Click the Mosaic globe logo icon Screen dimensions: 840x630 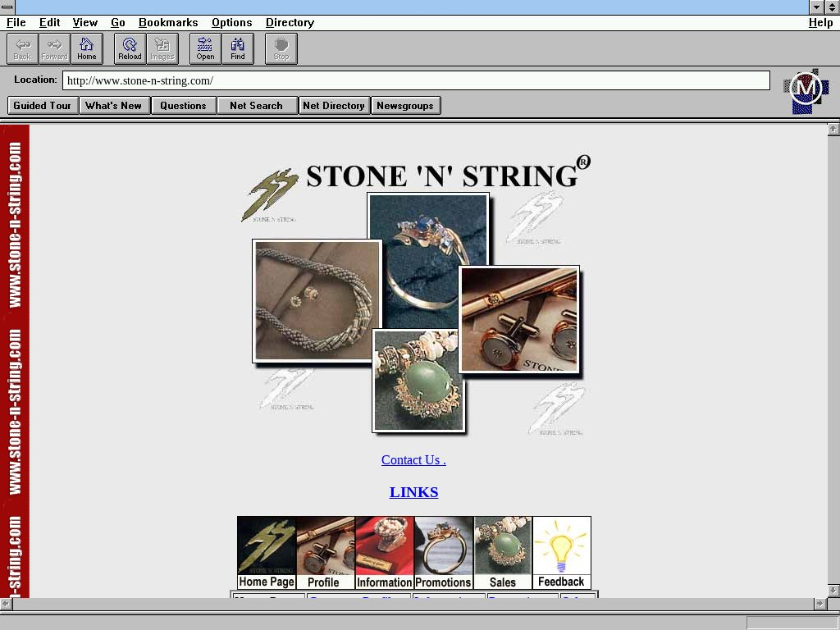click(806, 89)
